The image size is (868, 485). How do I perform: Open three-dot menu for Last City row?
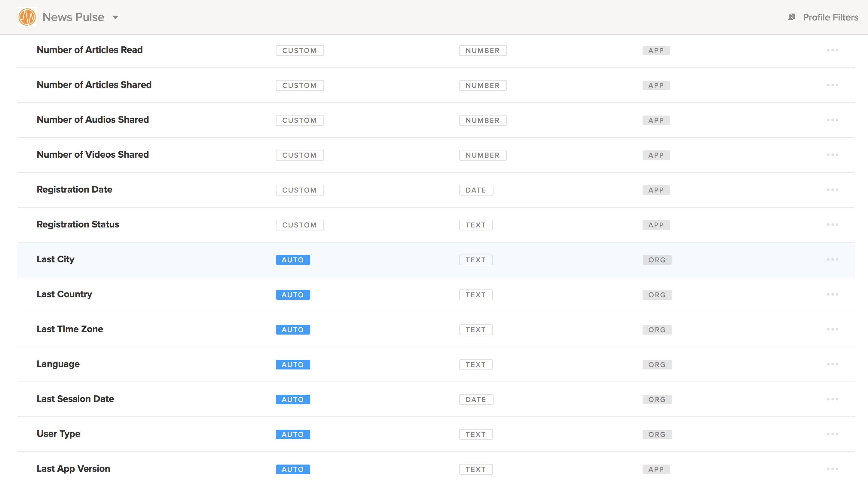(832, 260)
